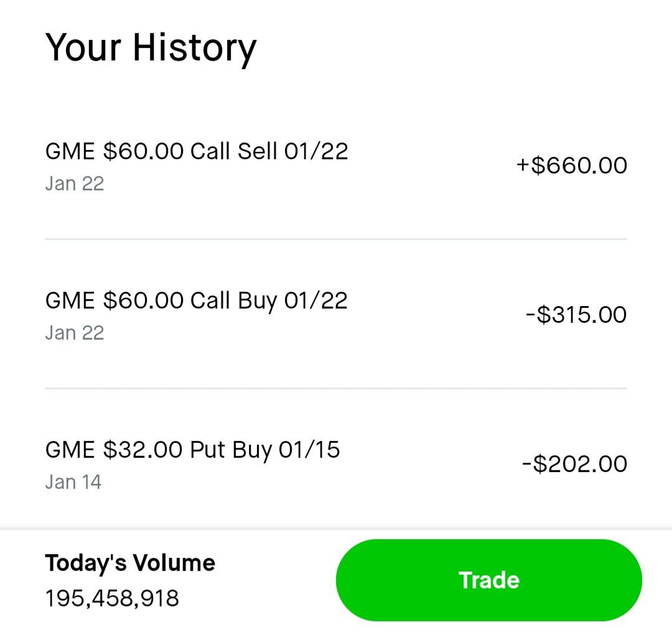672x637 pixels.
Task: Click the Your History heading
Action: click(x=150, y=47)
